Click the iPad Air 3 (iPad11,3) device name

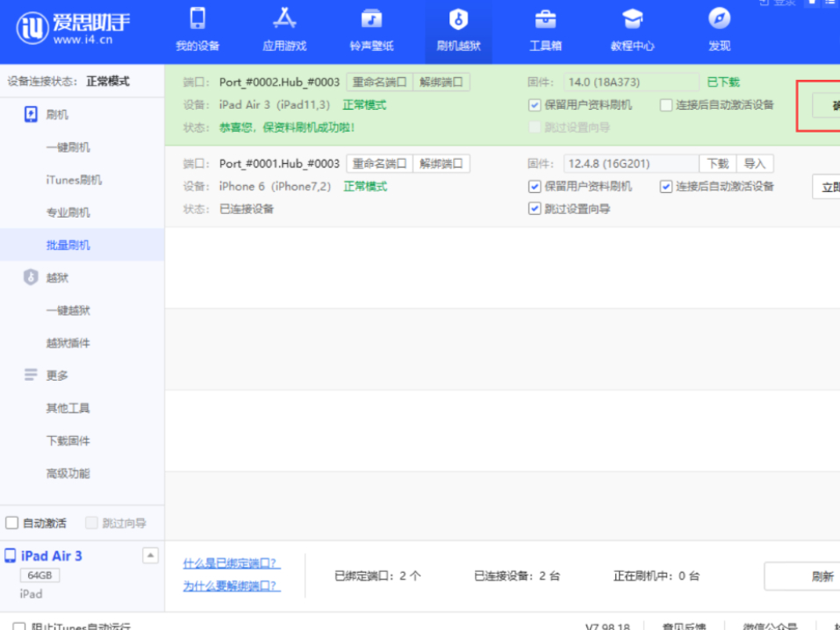pos(274,105)
